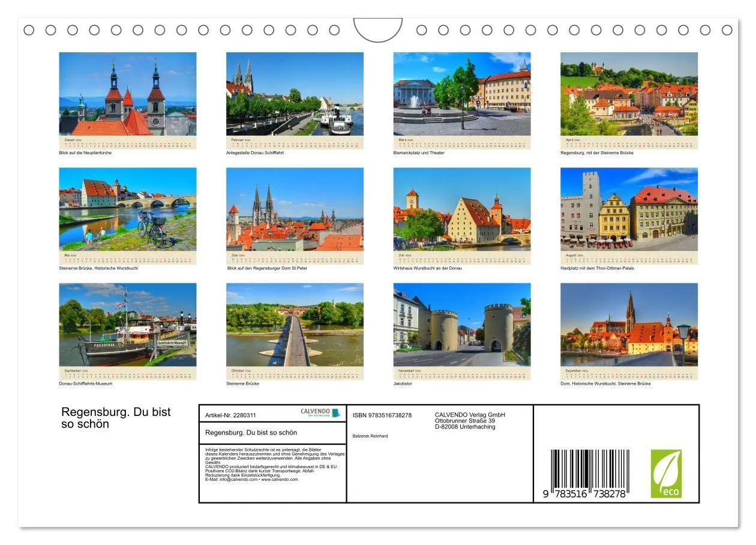Click caption 'Dom, Historische Wurstkuchl, Steinerne Brücke'
756x545 pixels.
[x=605, y=384]
